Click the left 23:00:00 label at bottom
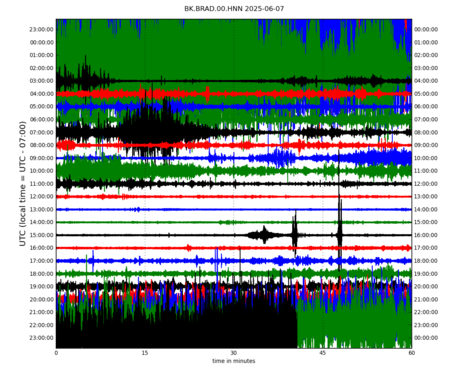The width and height of the screenshot is (468, 387). click(41, 338)
